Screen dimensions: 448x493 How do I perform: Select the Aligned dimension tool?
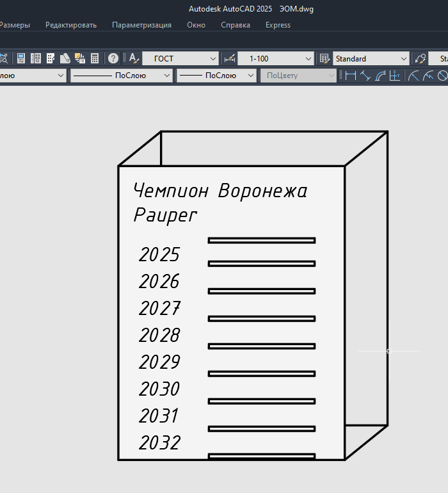click(x=365, y=76)
